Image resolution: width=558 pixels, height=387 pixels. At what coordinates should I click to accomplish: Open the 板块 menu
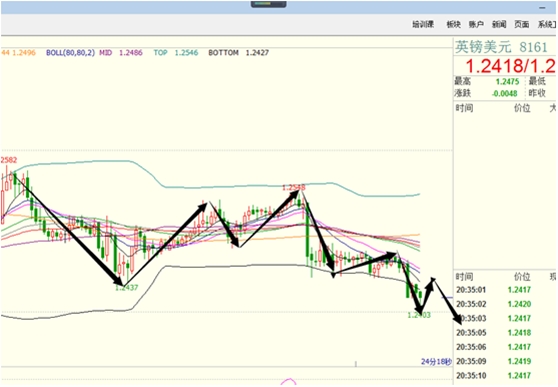[x=453, y=25]
